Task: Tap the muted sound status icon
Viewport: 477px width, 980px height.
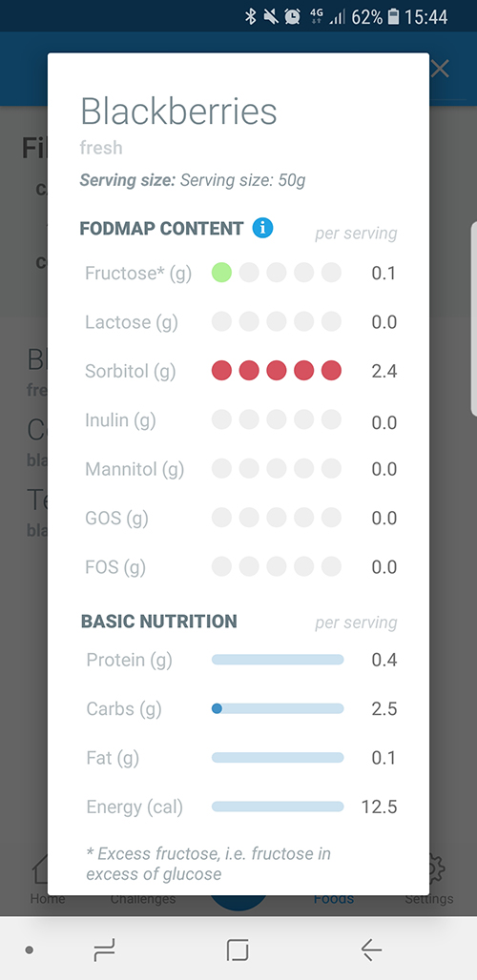Action: (x=271, y=17)
